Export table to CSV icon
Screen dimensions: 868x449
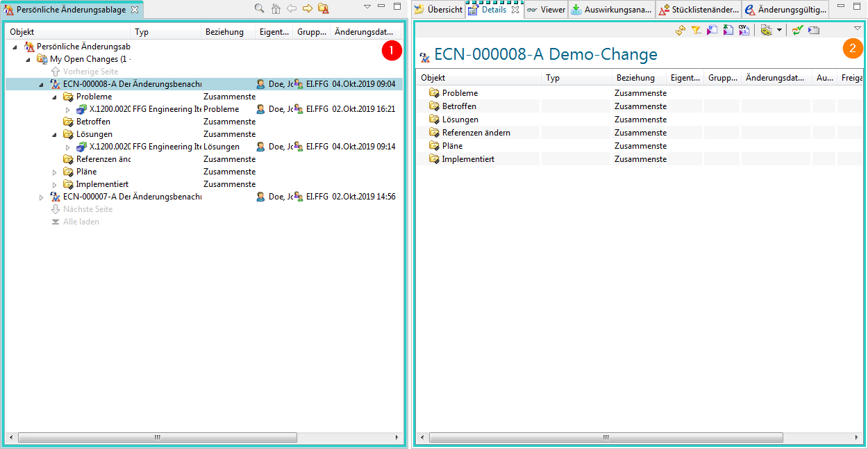[744, 31]
